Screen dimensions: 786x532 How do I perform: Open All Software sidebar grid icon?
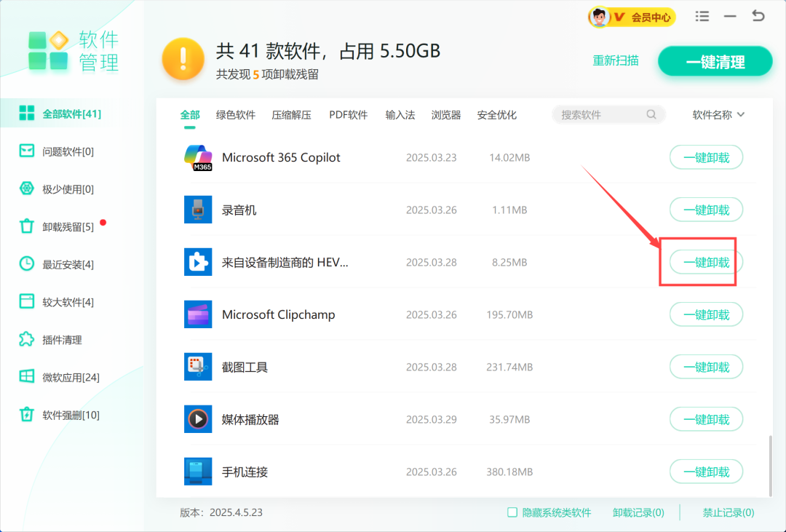[27, 114]
